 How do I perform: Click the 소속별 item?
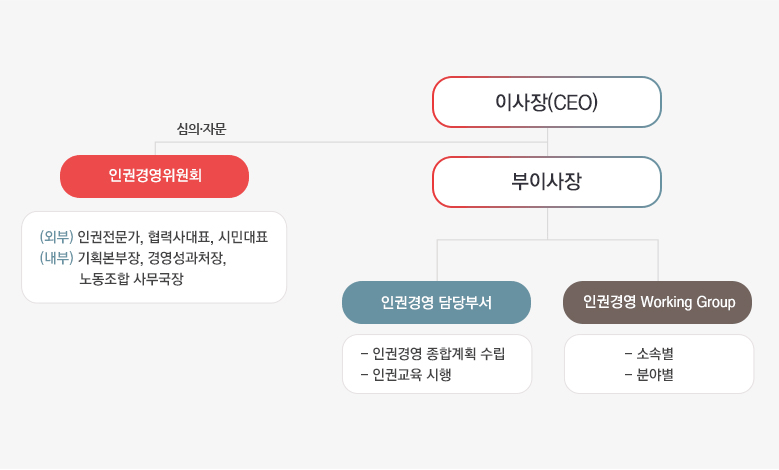pyautogui.click(x=649, y=354)
